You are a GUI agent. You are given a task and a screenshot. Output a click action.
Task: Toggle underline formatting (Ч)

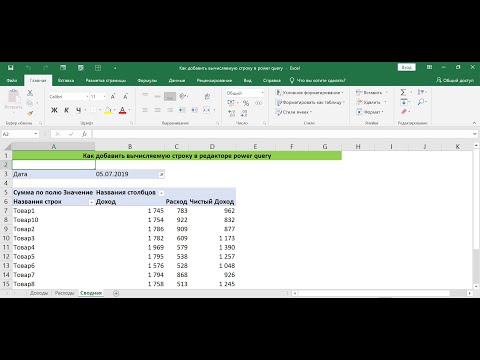point(78,110)
